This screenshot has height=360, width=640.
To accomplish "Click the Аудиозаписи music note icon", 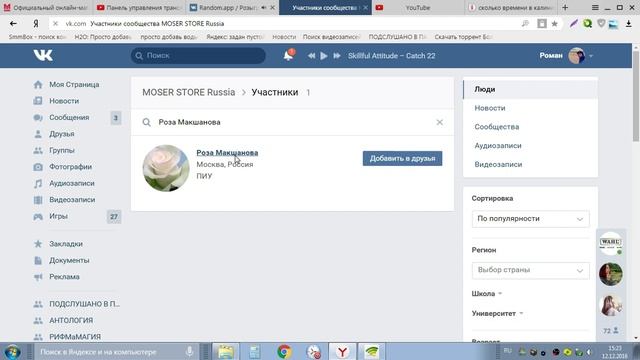I will coord(38,183).
